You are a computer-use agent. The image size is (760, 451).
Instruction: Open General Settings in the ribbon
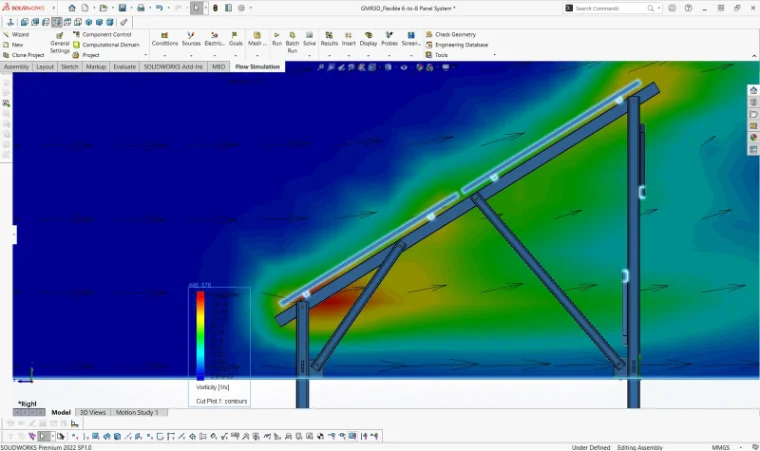tap(60, 43)
